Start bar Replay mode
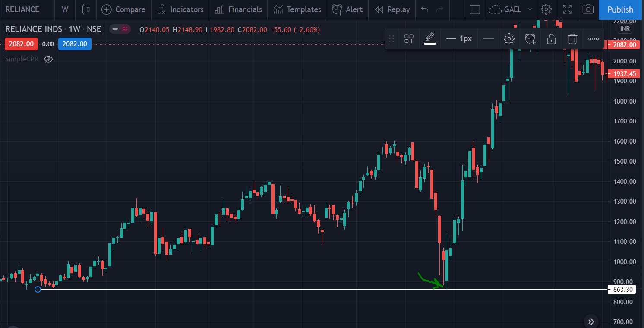644x328 pixels. 392,9
